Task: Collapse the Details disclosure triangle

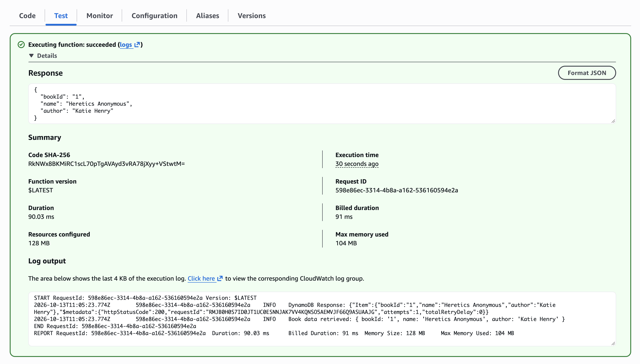Action: click(31, 56)
